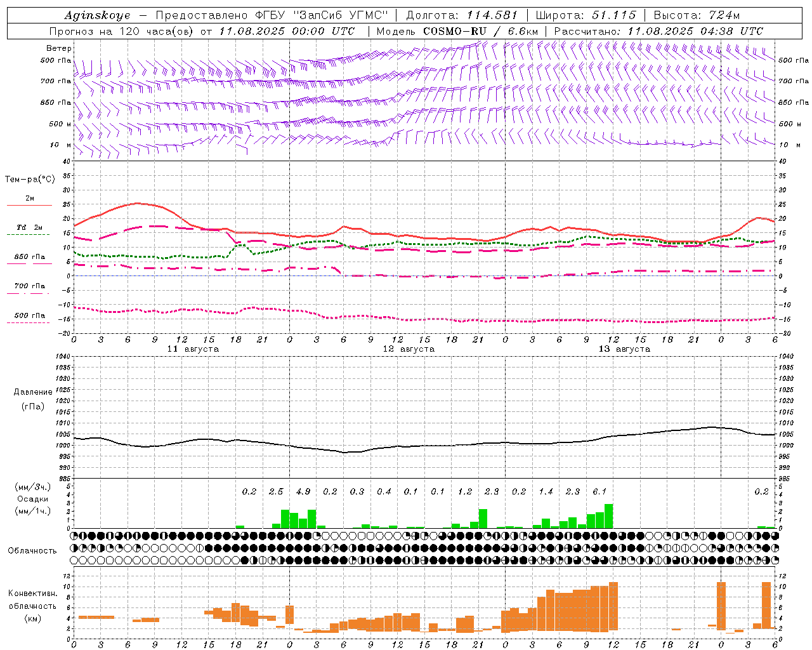Screen dimensions: 812x650
Task: Click the Td 2м legend entry
Action: coord(29,227)
